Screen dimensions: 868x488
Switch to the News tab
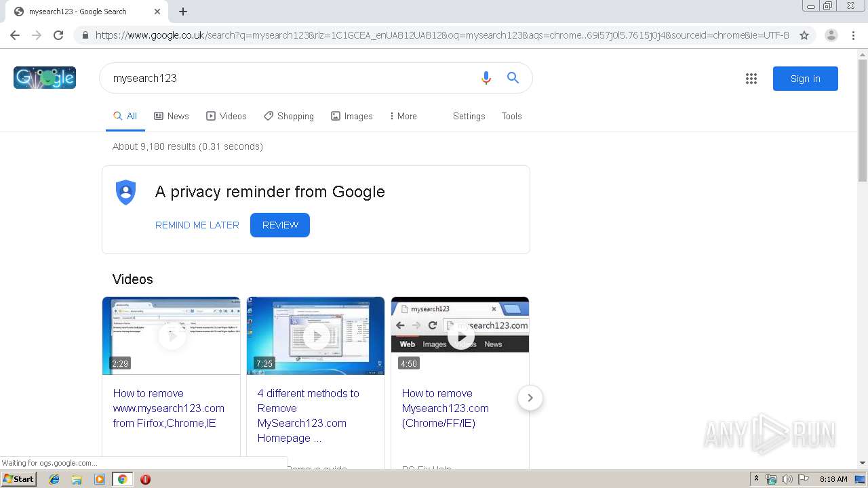tap(172, 116)
